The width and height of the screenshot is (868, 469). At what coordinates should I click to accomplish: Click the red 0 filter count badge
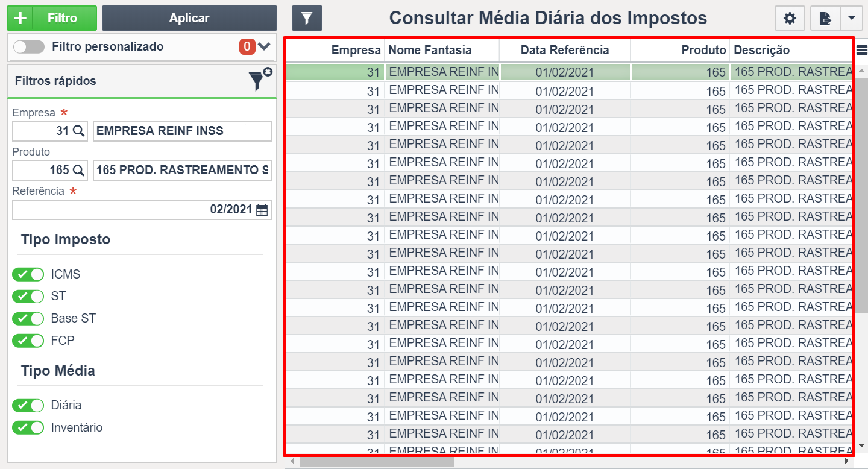(x=247, y=46)
